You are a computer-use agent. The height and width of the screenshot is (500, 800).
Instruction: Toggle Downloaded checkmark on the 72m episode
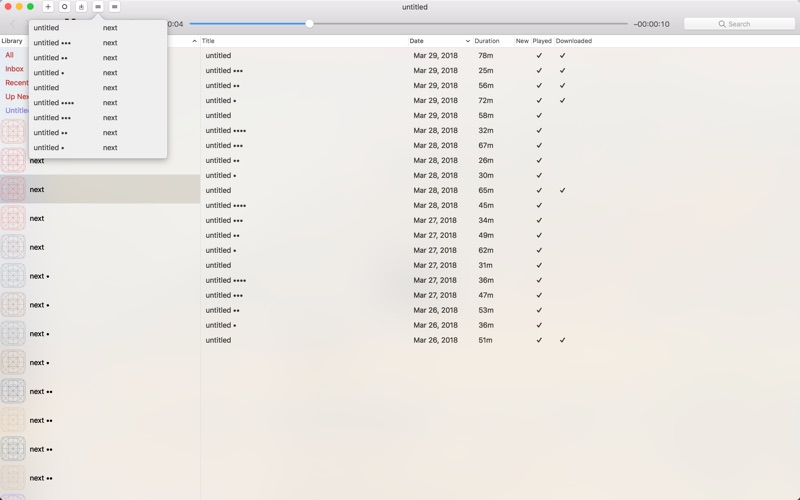click(x=562, y=101)
